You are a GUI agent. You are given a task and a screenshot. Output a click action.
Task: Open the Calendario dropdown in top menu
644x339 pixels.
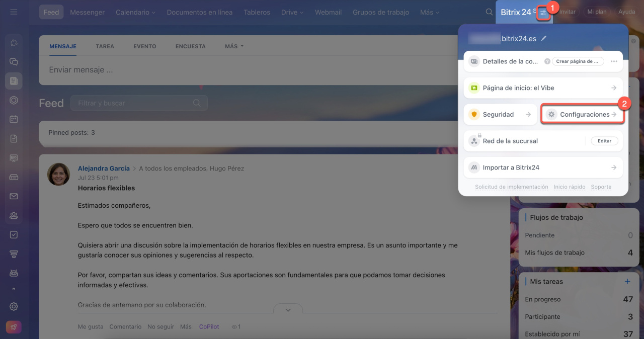pyautogui.click(x=135, y=12)
